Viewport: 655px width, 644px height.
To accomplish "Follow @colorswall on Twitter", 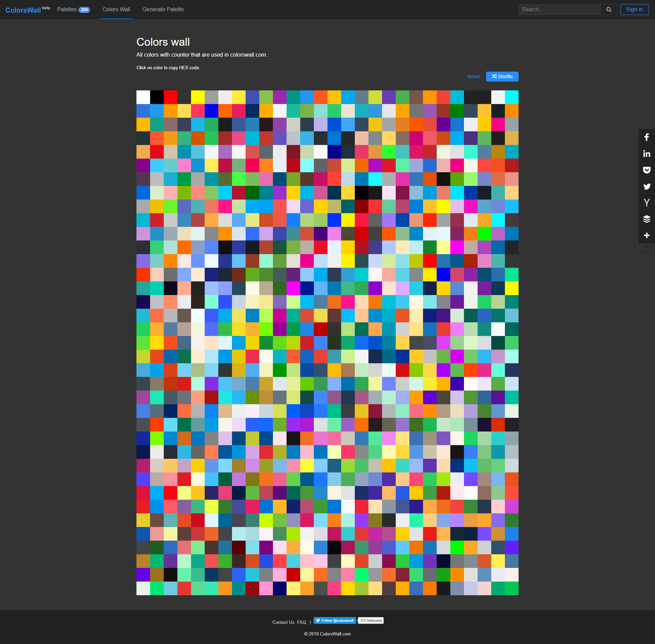I will [x=334, y=620].
